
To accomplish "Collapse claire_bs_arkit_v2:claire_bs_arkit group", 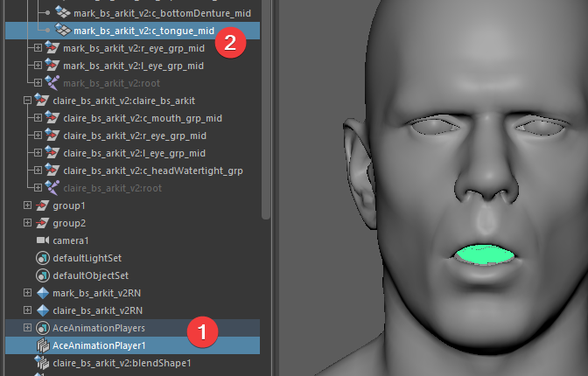I will [27, 100].
